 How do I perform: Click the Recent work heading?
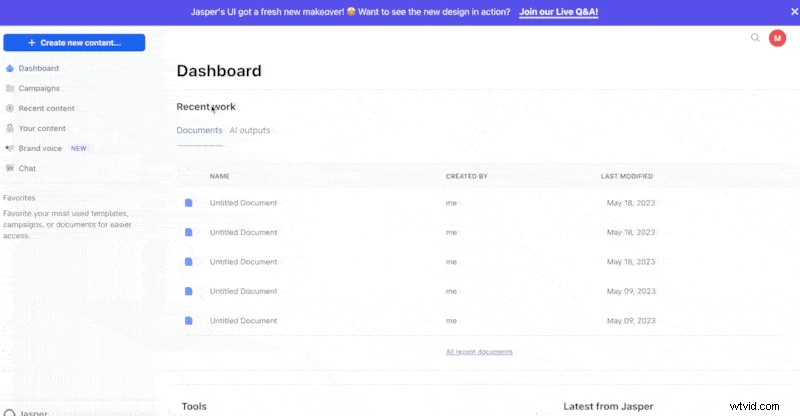[x=206, y=107]
